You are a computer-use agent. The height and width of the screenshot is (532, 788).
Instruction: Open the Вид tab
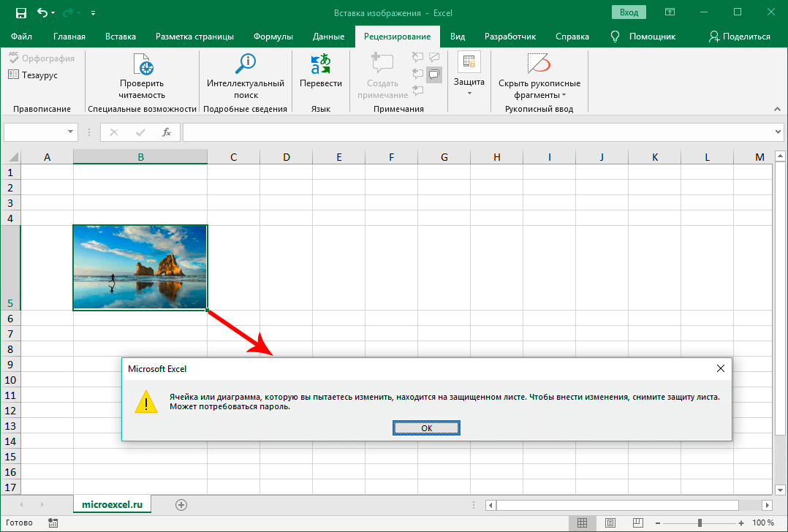coord(458,37)
